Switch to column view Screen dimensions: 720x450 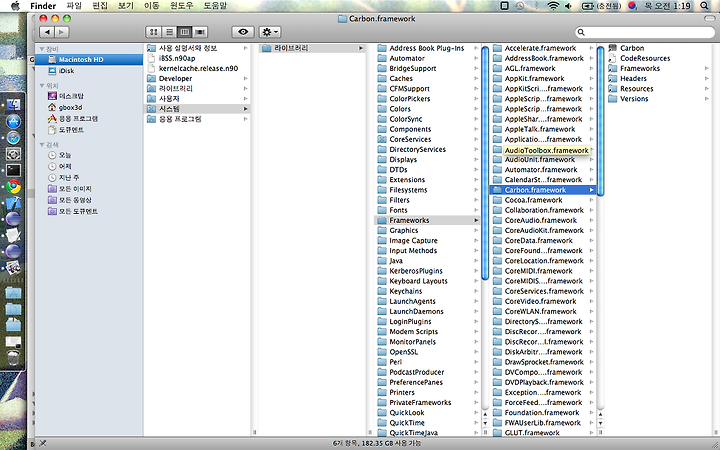point(185,32)
